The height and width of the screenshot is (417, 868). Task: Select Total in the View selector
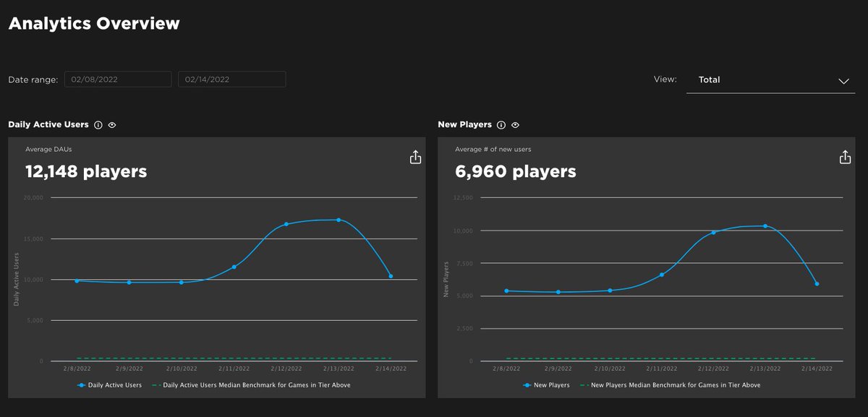point(709,79)
